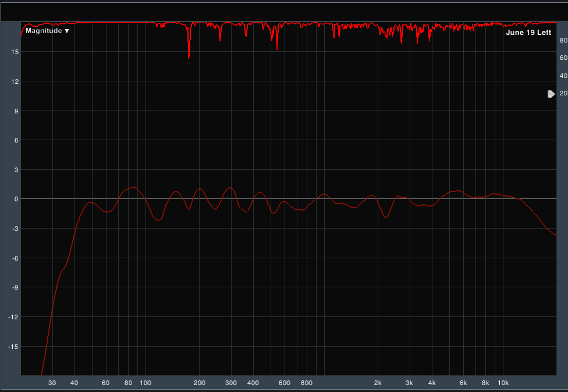Click the 0 dB reference line label
Viewport: 568px width, 392px height.
pos(16,199)
